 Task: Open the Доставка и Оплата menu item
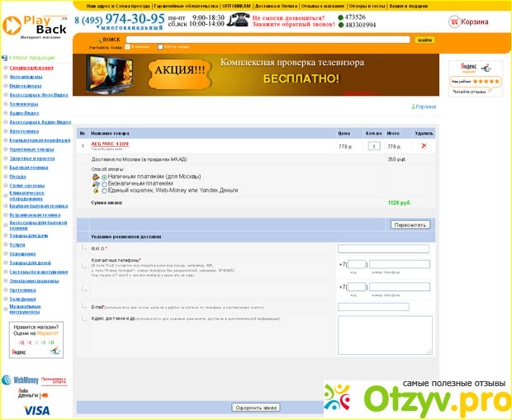tap(275, 5)
